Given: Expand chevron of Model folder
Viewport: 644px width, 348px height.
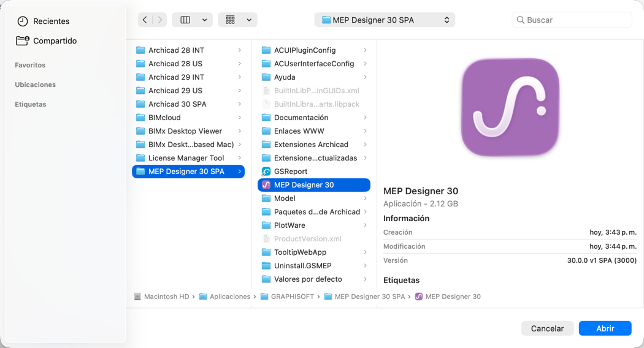Looking at the screenshot, I should click(365, 199).
